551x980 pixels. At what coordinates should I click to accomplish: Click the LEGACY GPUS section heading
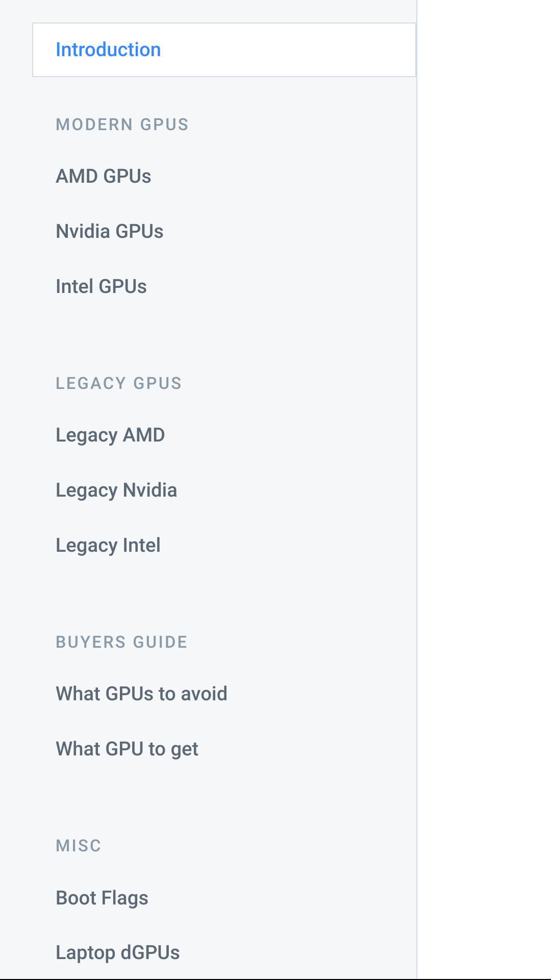coord(119,383)
